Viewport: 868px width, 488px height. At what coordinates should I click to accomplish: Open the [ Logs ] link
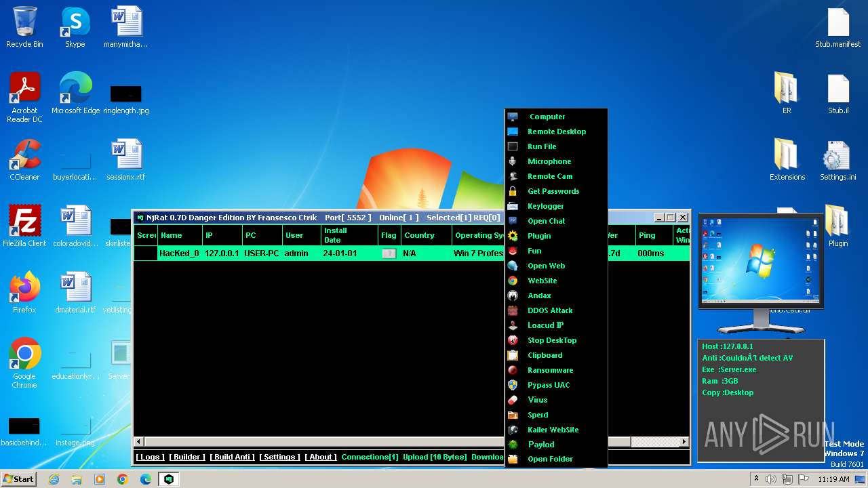(150, 457)
